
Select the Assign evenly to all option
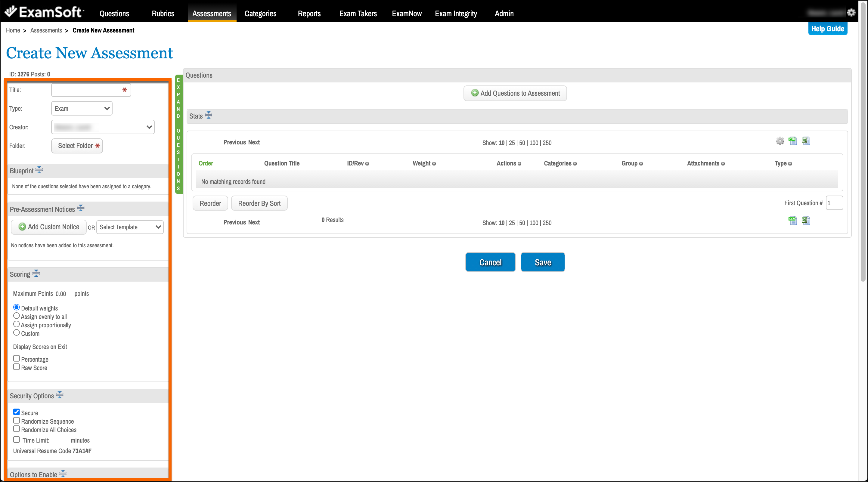17,316
